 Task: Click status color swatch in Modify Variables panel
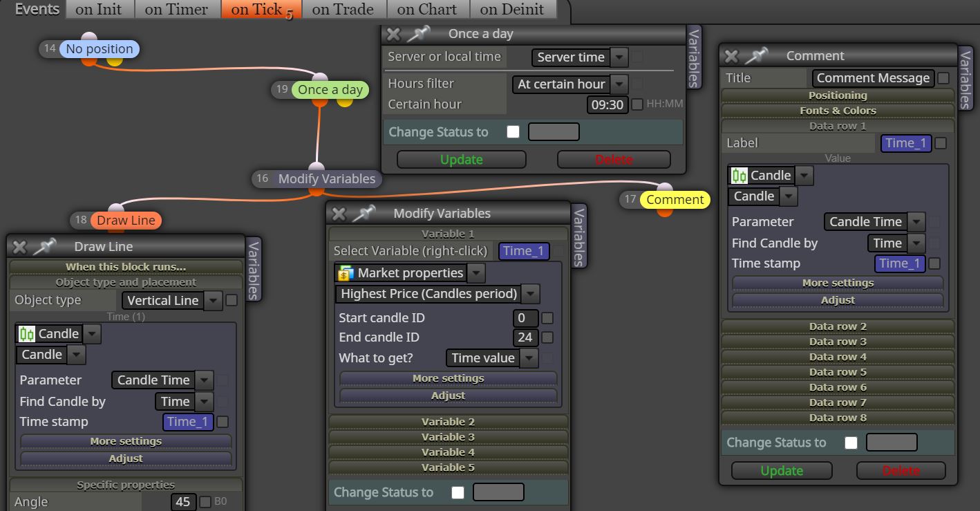click(498, 492)
